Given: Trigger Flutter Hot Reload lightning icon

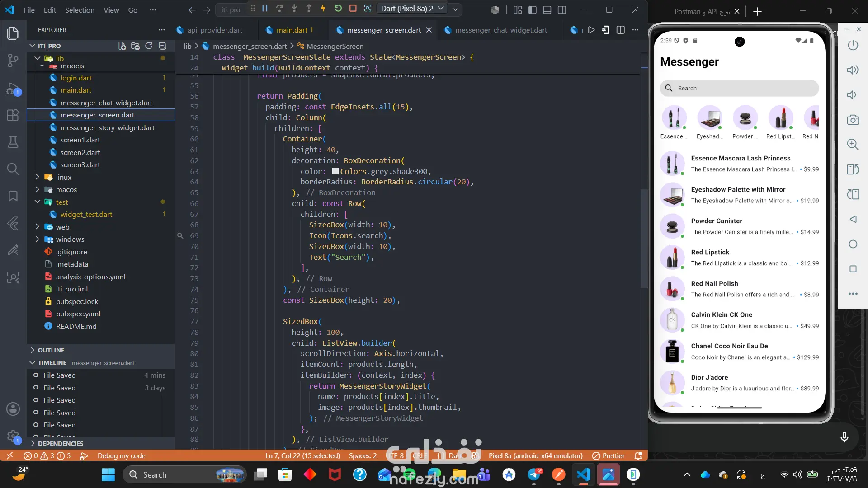Looking at the screenshot, I should (x=323, y=8).
